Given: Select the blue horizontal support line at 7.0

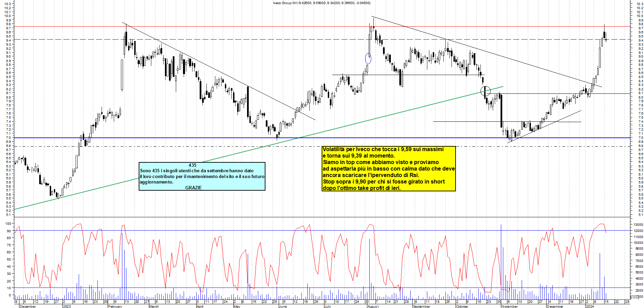Looking at the screenshot, I should (x=322, y=138).
